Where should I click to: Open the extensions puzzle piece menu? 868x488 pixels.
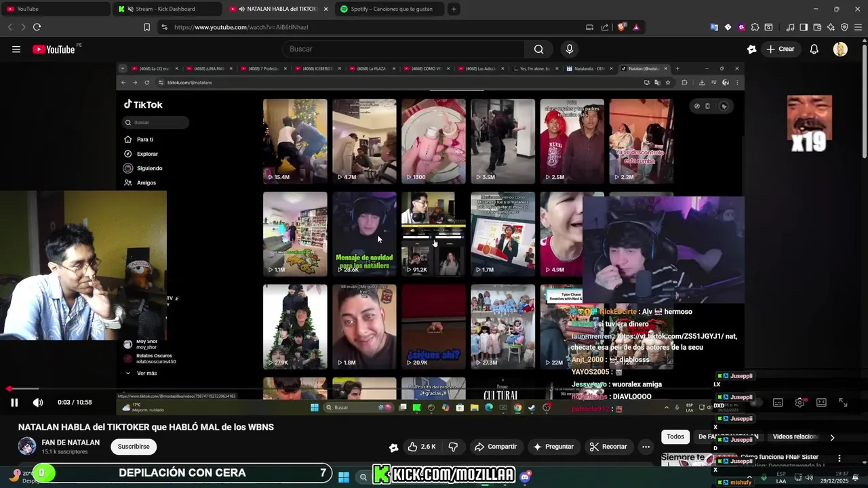click(755, 27)
